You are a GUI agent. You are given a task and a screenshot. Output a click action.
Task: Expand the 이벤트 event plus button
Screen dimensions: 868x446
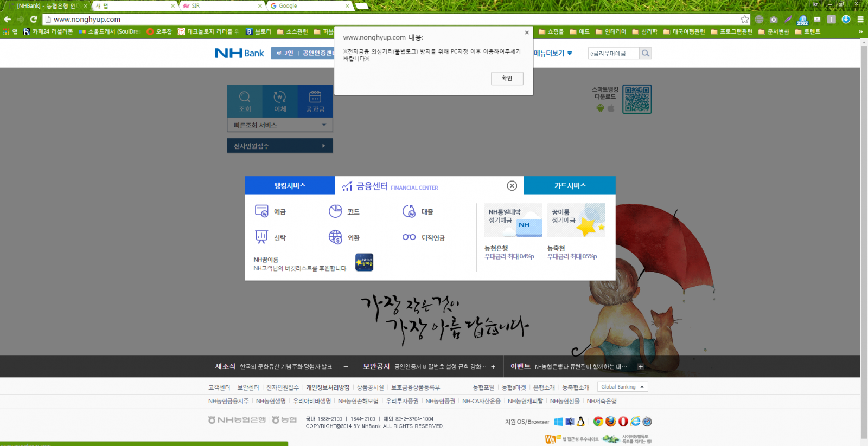pos(640,367)
